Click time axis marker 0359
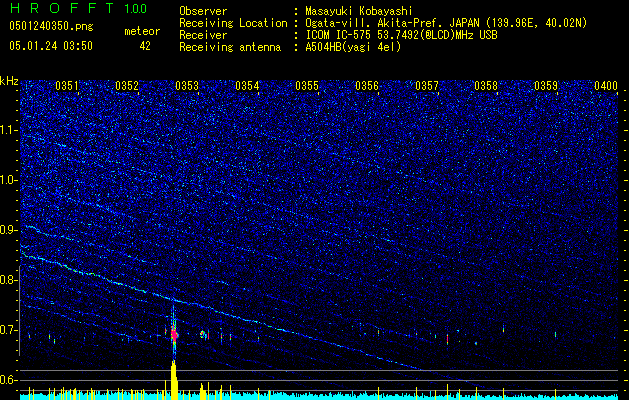This screenshot has width=629, height=400. (x=546, y=86)
